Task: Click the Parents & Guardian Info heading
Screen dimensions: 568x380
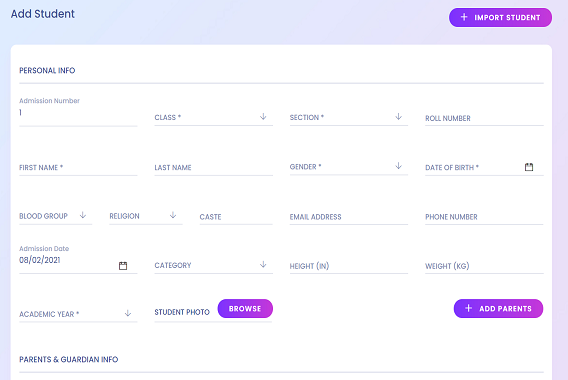Action: coord(68,359)
